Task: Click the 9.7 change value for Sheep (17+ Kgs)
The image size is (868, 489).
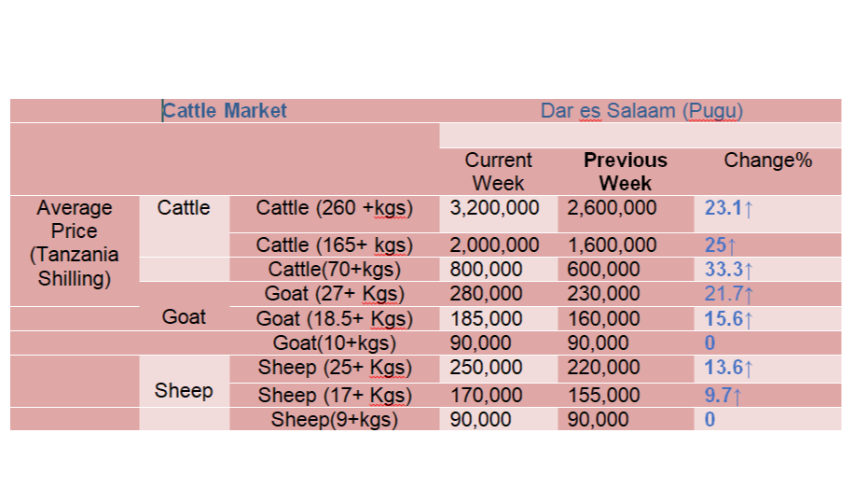Action: [x=723, y=396]
